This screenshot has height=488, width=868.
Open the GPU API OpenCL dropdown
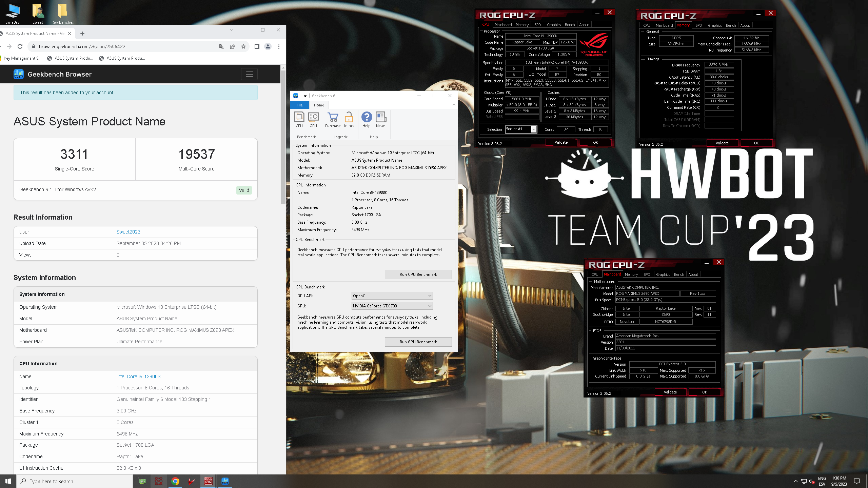coord(392,296)
